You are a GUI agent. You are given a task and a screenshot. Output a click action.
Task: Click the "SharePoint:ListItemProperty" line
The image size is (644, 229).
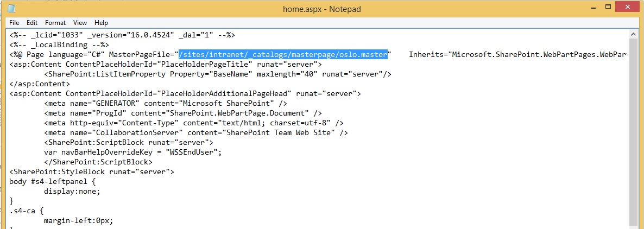coord(217,74)
